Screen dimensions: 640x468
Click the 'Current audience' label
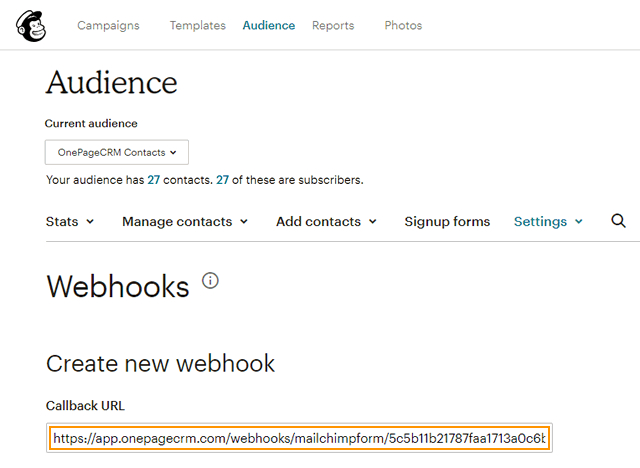[91, 123]
